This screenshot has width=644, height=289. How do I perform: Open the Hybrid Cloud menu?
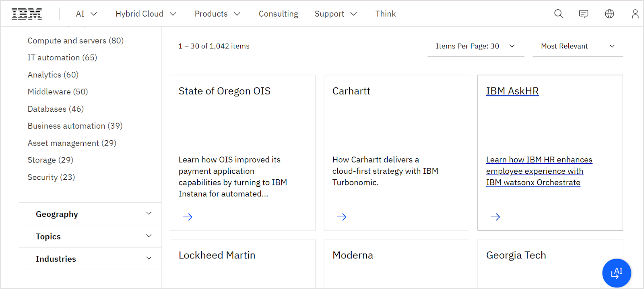point(146,14)
